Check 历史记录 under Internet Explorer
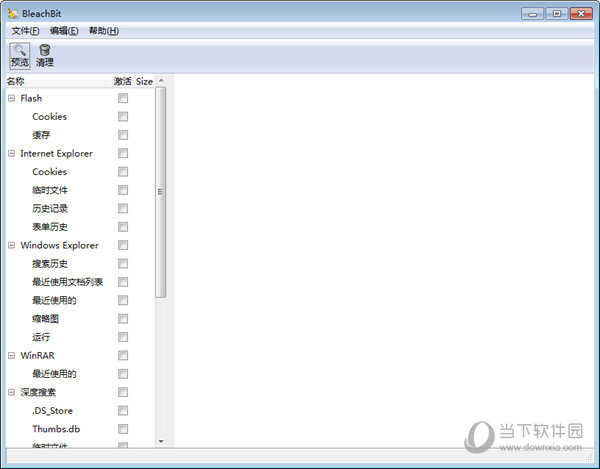The width and height of the screenshot is (600, 469). tap(123, 208)
